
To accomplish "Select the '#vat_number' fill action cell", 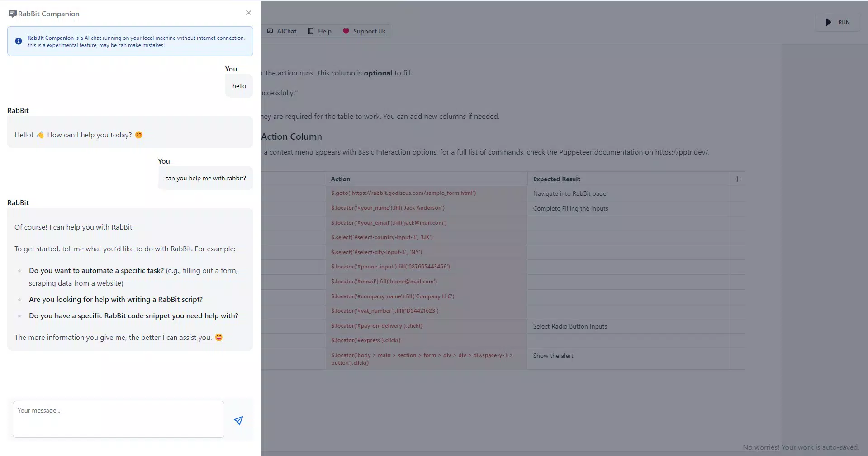I will click(x=426, y=311).
